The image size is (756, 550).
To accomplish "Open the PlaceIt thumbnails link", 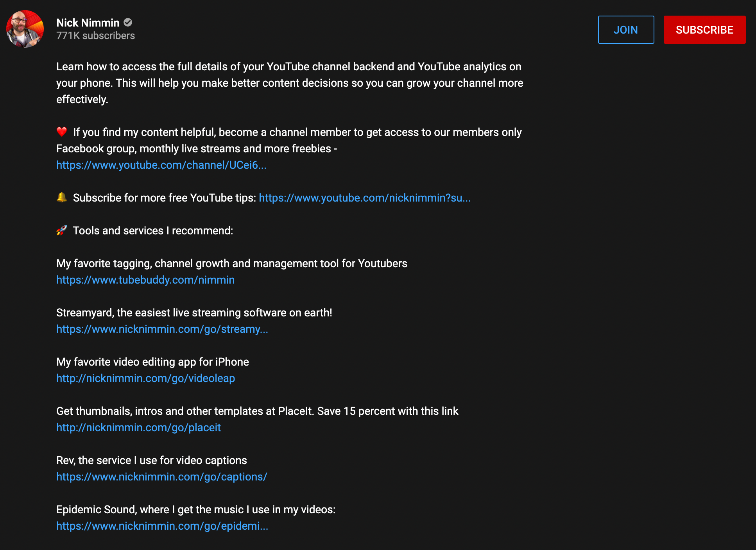I will click(138, 427).
